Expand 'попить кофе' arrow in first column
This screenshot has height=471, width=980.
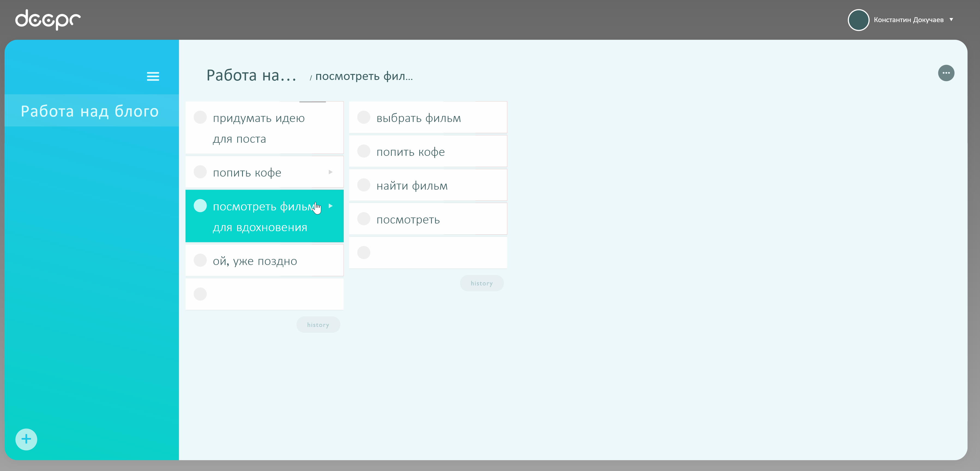(x=330, y=172)
